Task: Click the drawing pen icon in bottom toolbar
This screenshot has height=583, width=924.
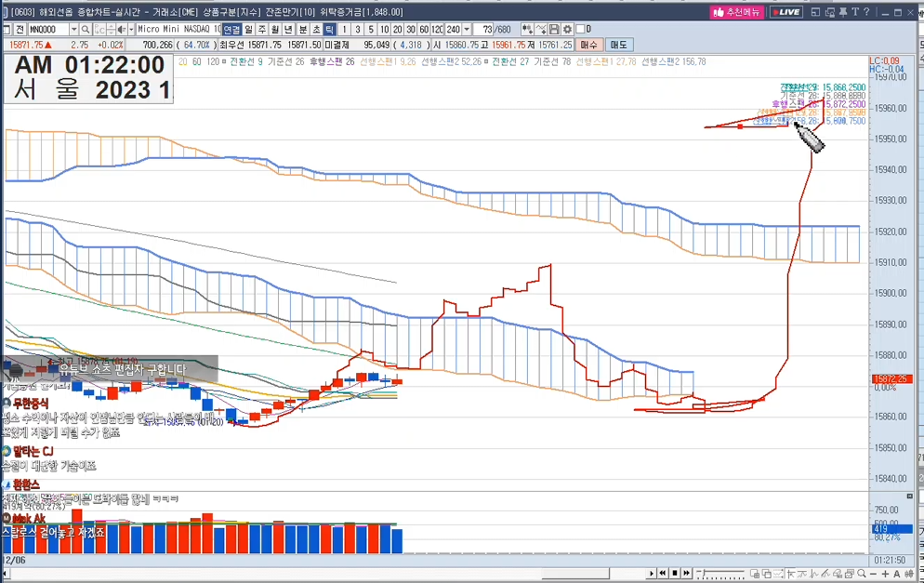Action: [825, 573]
